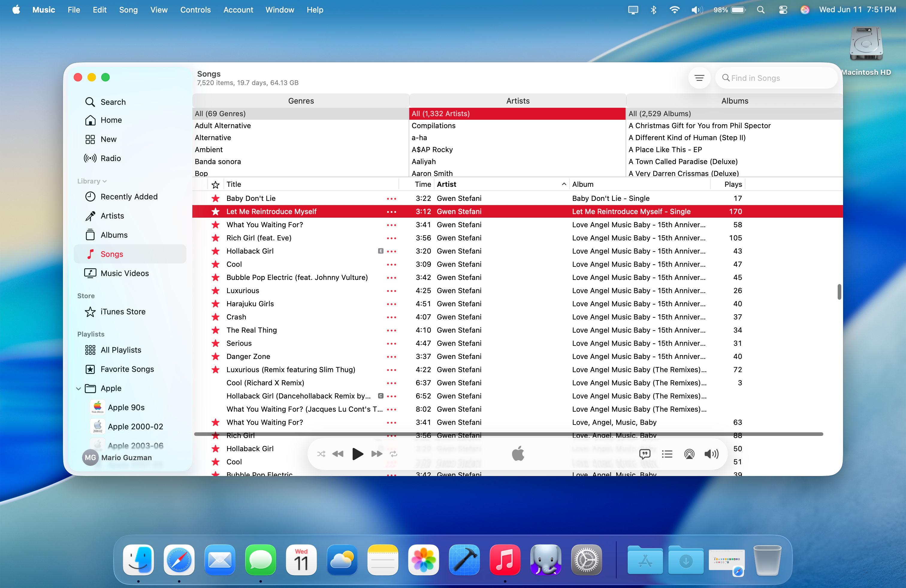Select A$AP Rocky artist
Image resolution: width=906 pixels, height=588 pixels.
tap(517, 149)
